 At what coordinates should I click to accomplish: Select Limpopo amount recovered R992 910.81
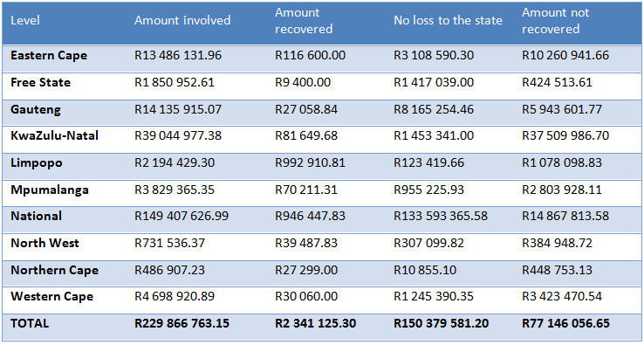pos(310,162)
